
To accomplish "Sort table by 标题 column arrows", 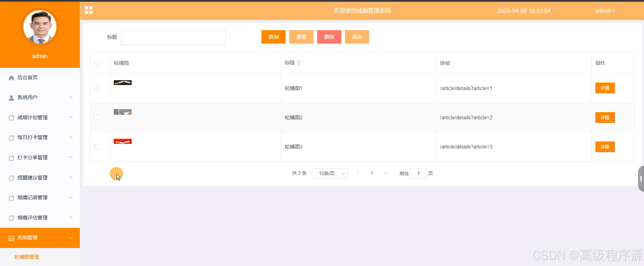I will [299, 63].
